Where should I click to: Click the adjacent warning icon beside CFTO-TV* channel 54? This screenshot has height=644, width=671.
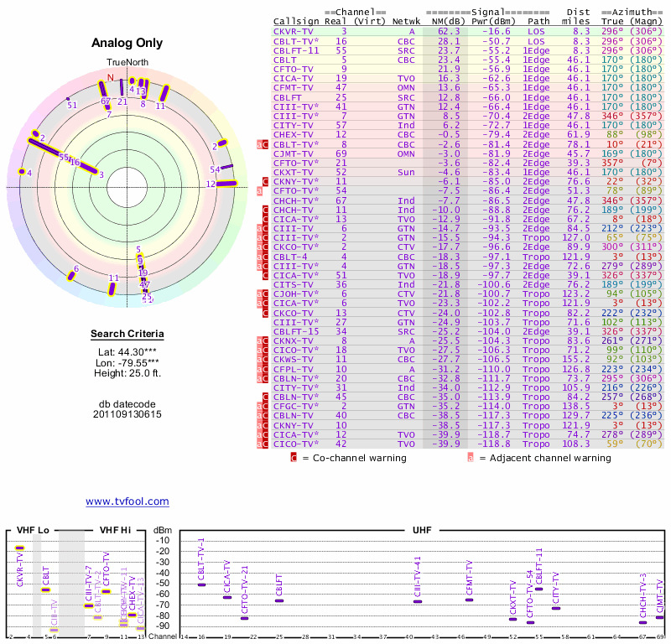259,190
